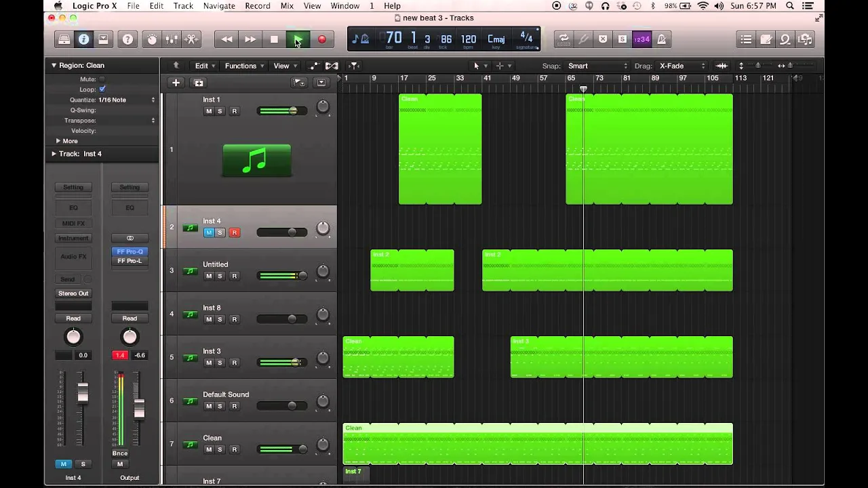Viewport: 868px width, 488px height.
Task: Open the Track menu
Action: (183, 6)
